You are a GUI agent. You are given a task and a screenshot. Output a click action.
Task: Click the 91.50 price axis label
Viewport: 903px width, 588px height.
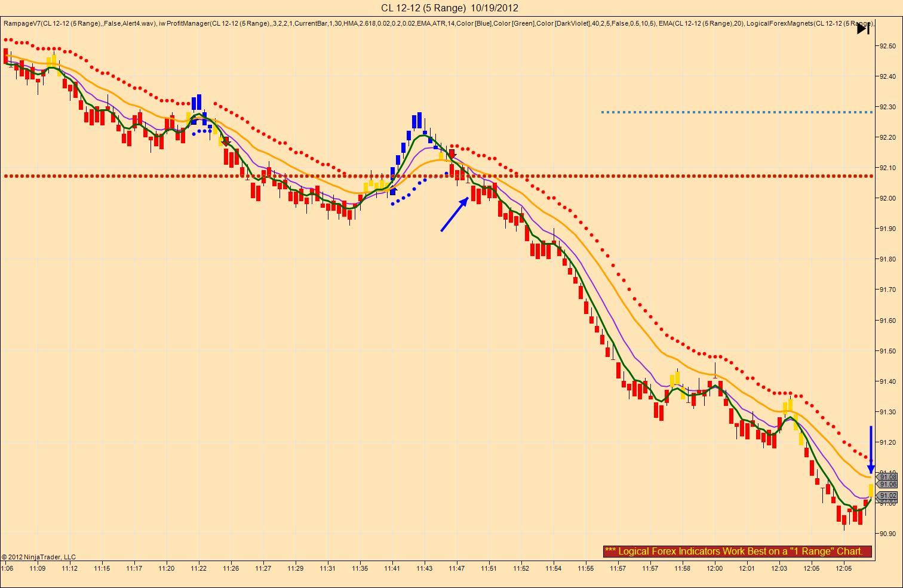[887, 351]
